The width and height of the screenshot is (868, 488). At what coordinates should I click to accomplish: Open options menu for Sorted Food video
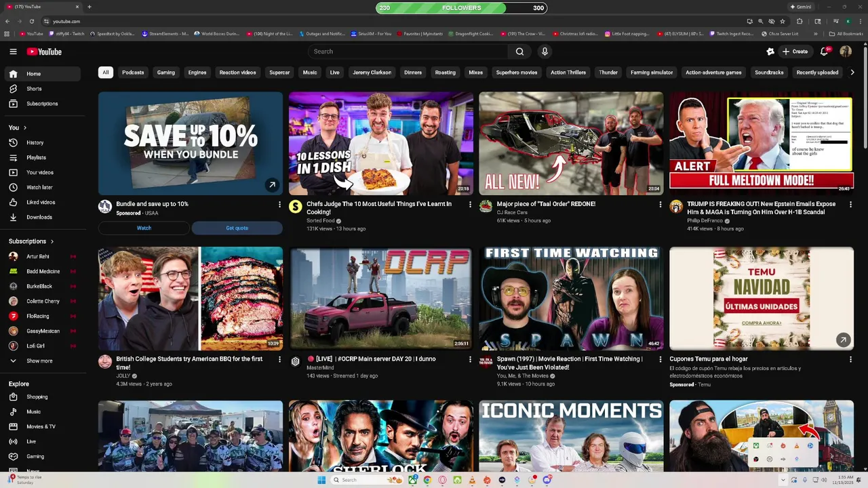pyautogui.click(x=470, y=204)
